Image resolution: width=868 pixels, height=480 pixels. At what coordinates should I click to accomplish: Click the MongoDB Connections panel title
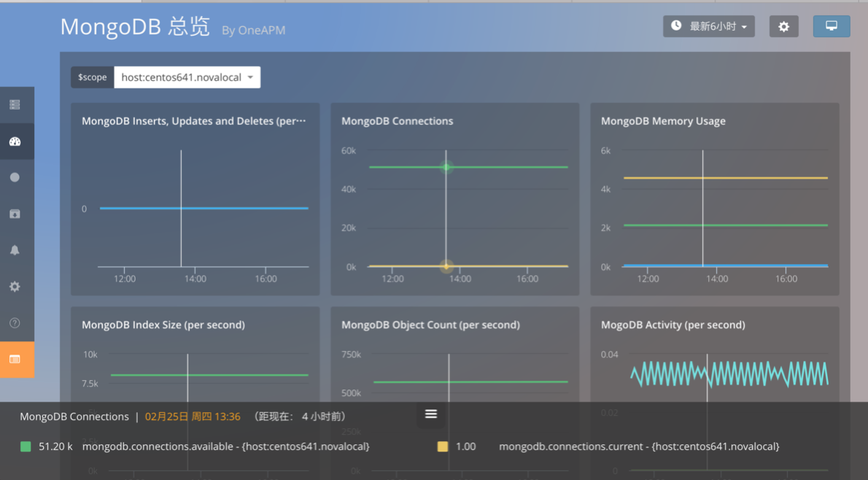pyautogui.click(x=397, y=121)
